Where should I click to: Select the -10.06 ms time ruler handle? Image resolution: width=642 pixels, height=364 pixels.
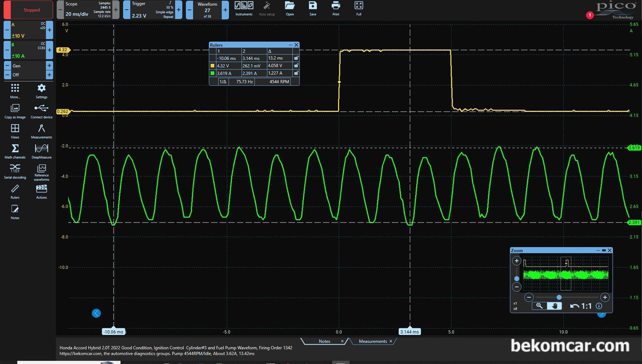[113, 331]
